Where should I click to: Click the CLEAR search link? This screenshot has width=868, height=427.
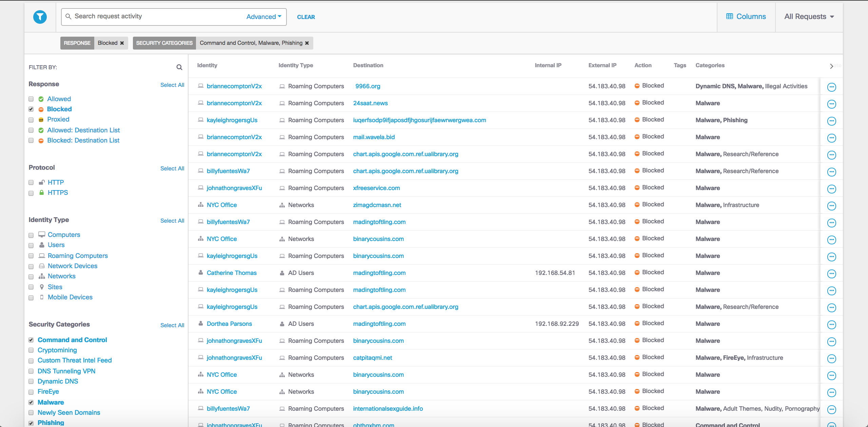coord(306,17)
